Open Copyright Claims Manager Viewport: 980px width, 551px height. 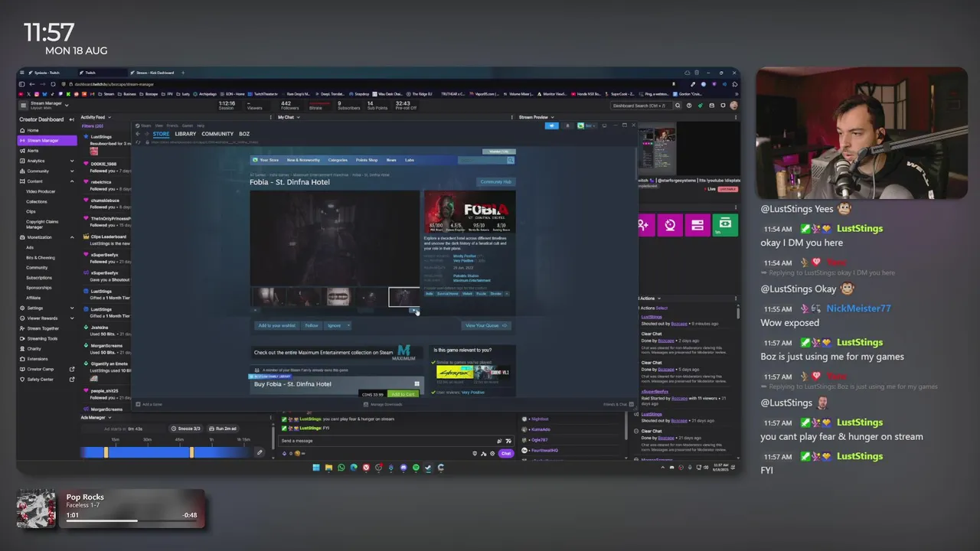42,224
